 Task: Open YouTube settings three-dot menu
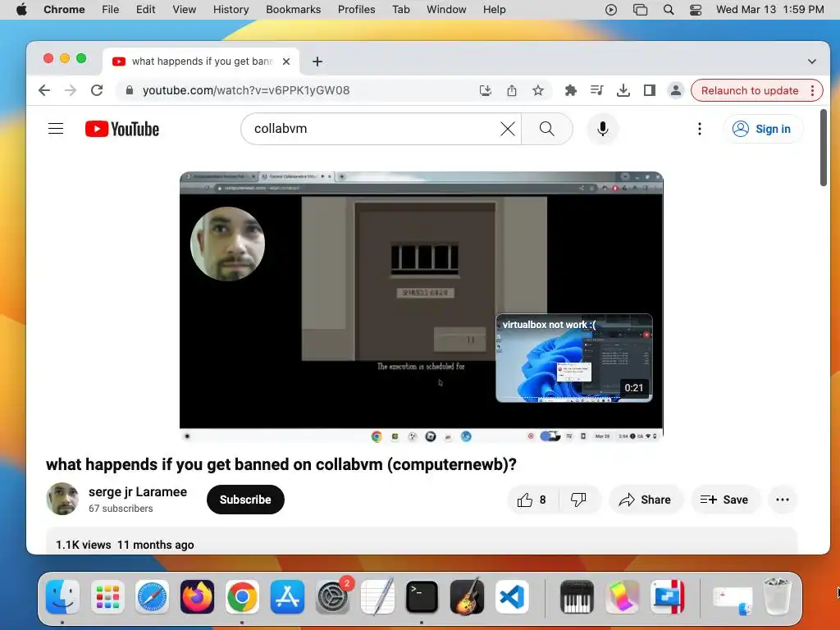[x=699, y=129]
